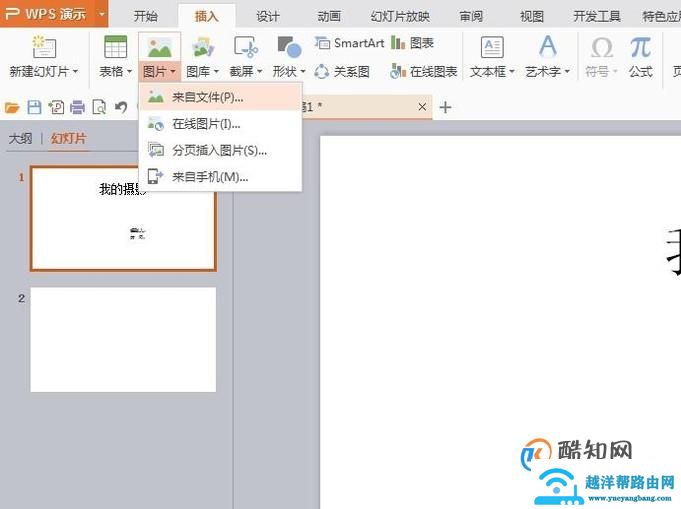Choose Insert Pictures by Page (分页插入图片)

[220, 151]
